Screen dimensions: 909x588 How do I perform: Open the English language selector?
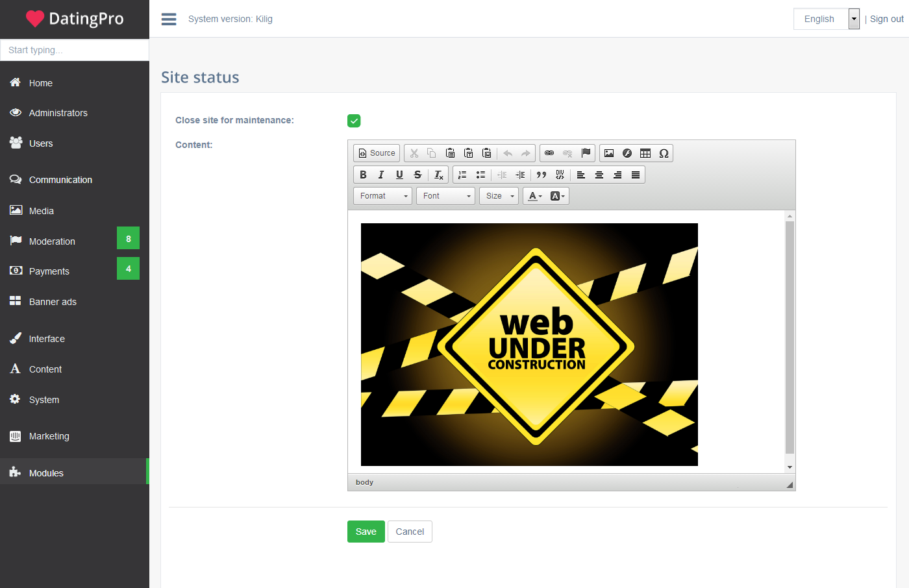click(826, 19)
